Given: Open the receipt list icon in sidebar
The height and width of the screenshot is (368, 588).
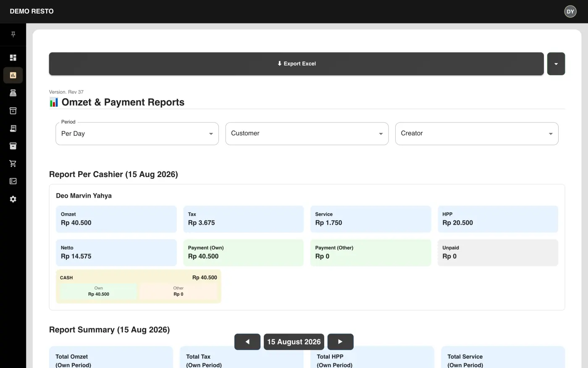Looking at the screenshot, I should 13,128.
